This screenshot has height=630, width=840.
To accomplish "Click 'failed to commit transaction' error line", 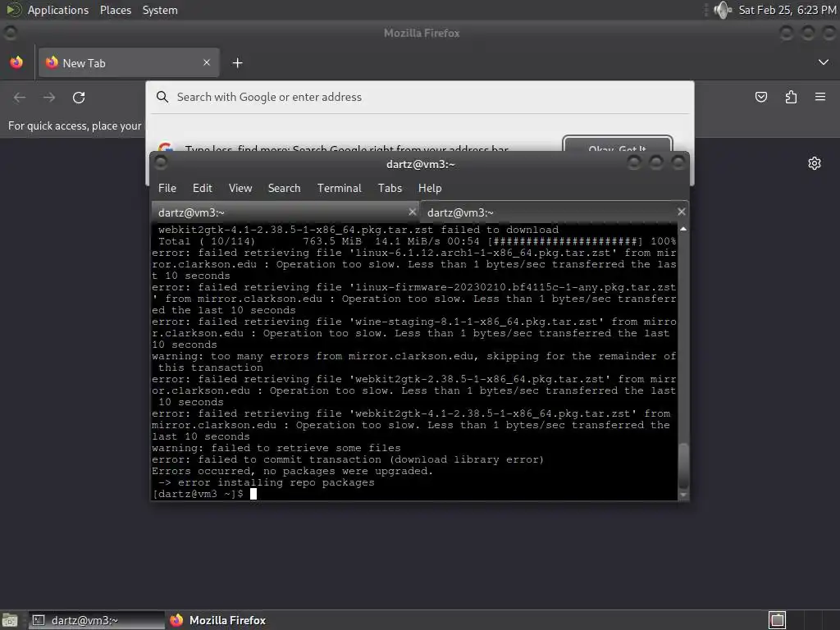I will coord(348,459).
